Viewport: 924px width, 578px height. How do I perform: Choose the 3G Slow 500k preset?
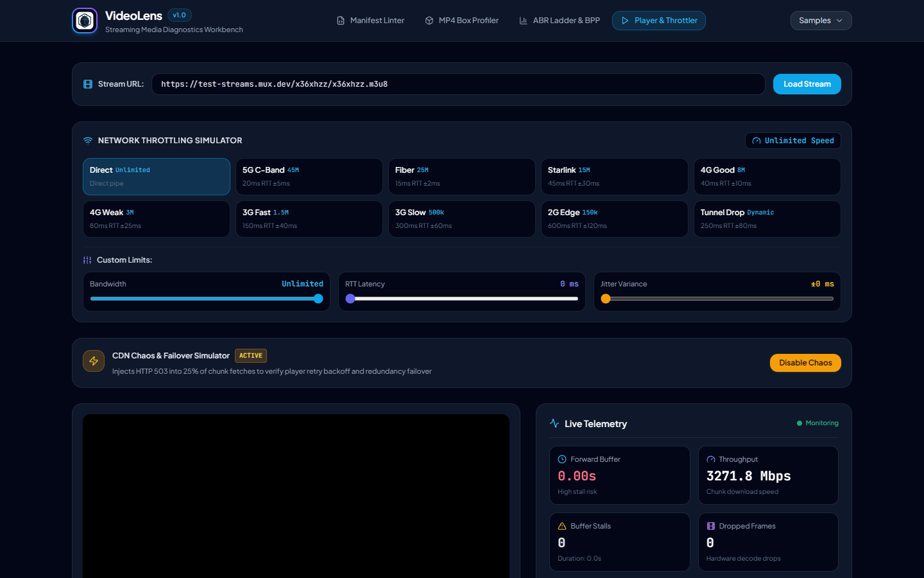tap(462, 219)
